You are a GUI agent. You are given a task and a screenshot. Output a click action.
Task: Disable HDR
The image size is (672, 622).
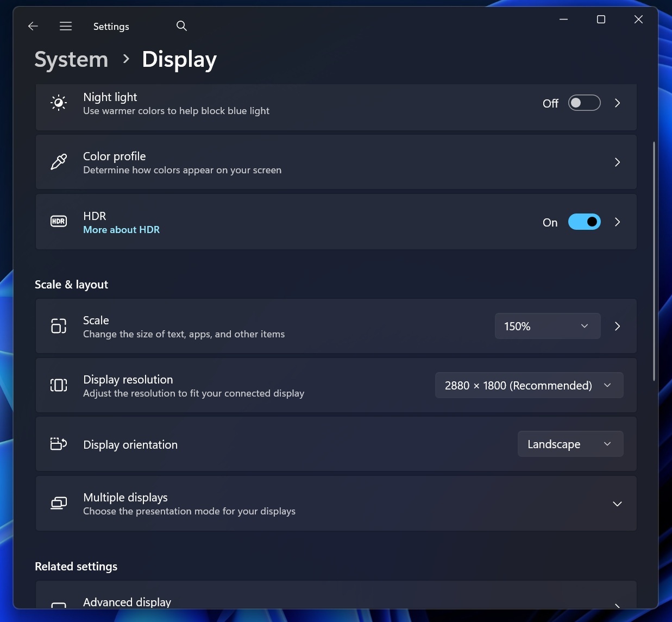point(584,222)
